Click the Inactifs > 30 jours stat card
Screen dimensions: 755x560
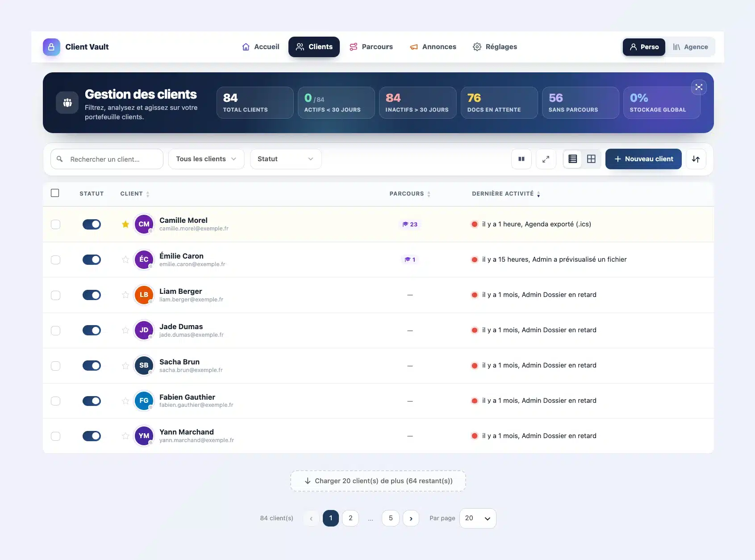(x=417, y=103)
